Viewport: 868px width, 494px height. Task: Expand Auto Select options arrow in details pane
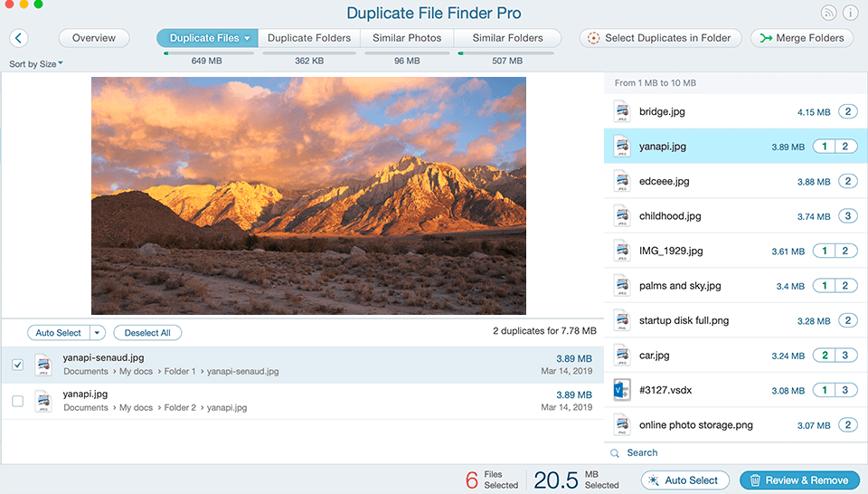click(97, 332)
